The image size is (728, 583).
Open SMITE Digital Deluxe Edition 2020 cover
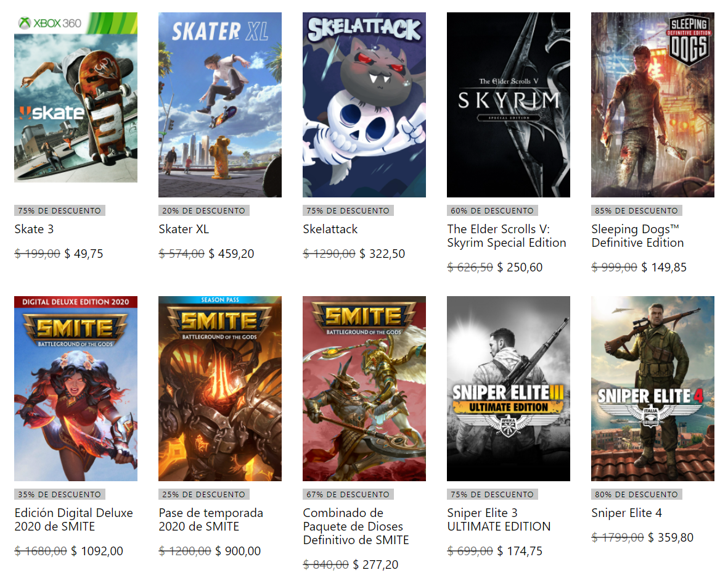pos(76,389)
